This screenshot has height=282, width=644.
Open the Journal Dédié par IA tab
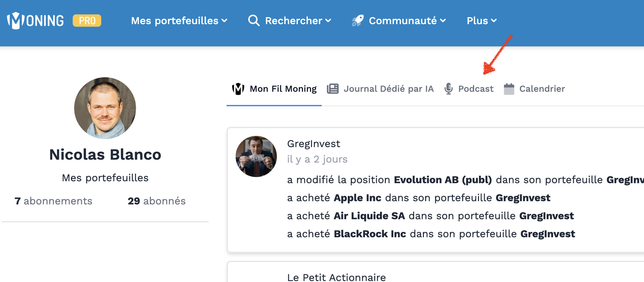(x=380, y=89)
